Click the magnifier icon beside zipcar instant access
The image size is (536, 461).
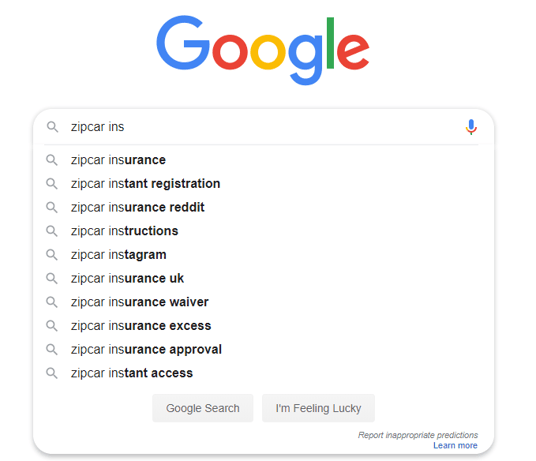point(52,373)
